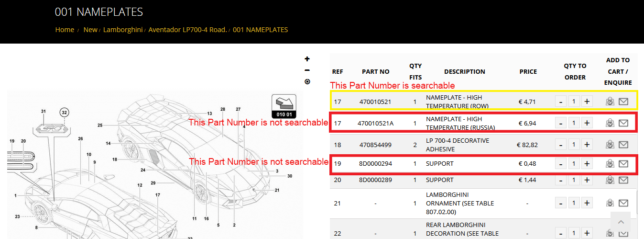Select part number 470854499 text
This screenshot has width=644, height=239.
pyautogui.click(x=376, y=145)
